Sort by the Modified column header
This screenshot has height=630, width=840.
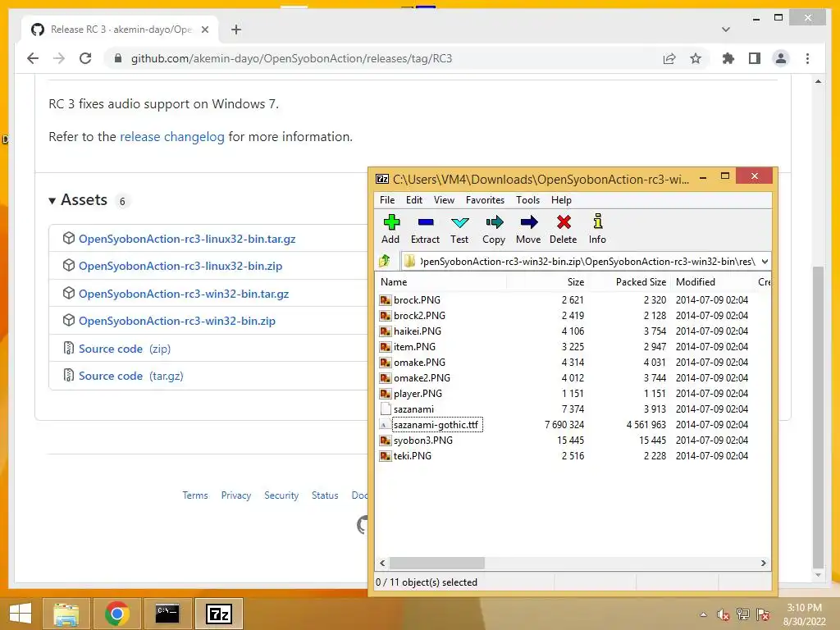click(x=711, y=282)
